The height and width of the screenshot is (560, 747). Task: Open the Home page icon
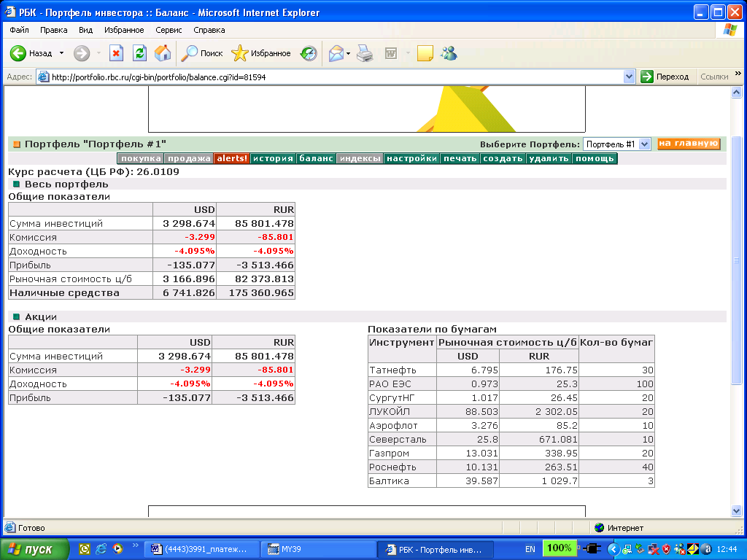(x=163, y=53)
